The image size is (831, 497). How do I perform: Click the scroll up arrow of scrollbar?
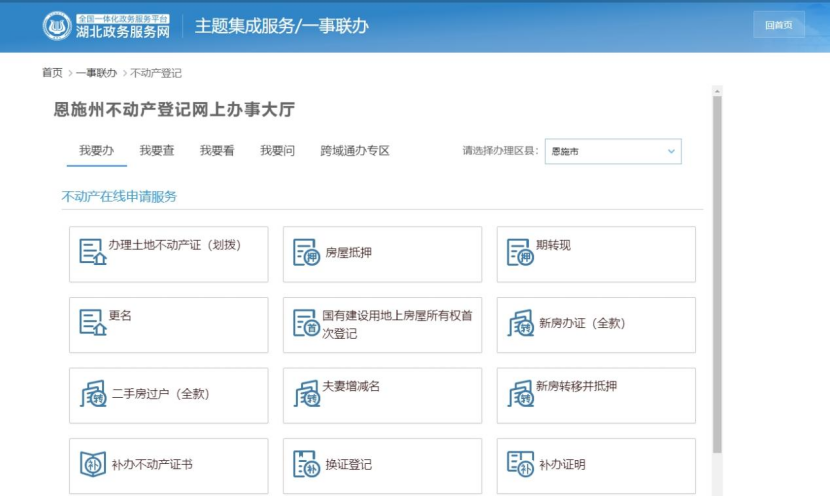click(x=717, y=91)
